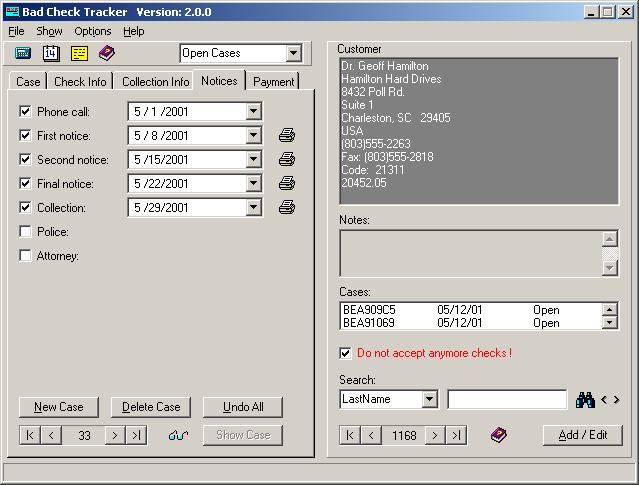
Task: Click the glasses icon beside Show Case
Action: click(178, 435)
